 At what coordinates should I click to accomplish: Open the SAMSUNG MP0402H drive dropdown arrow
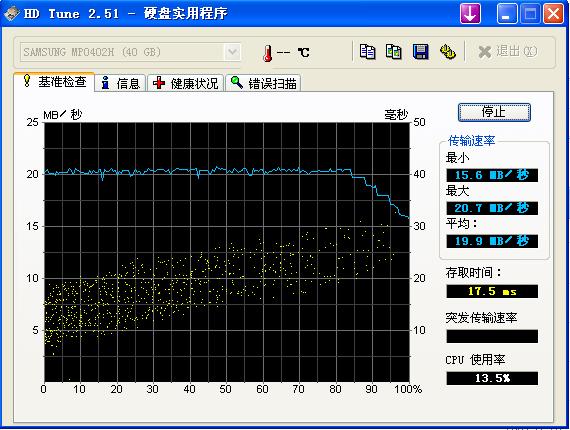click(x=232, y=52)
